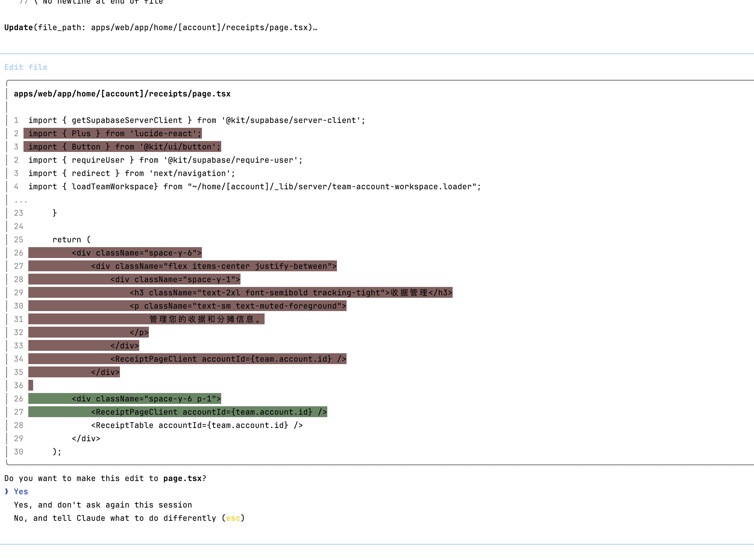Click removed p line with text-muted-foreground
The width and height of the screenshot is (754, 560).
click(x=187, y=306)
